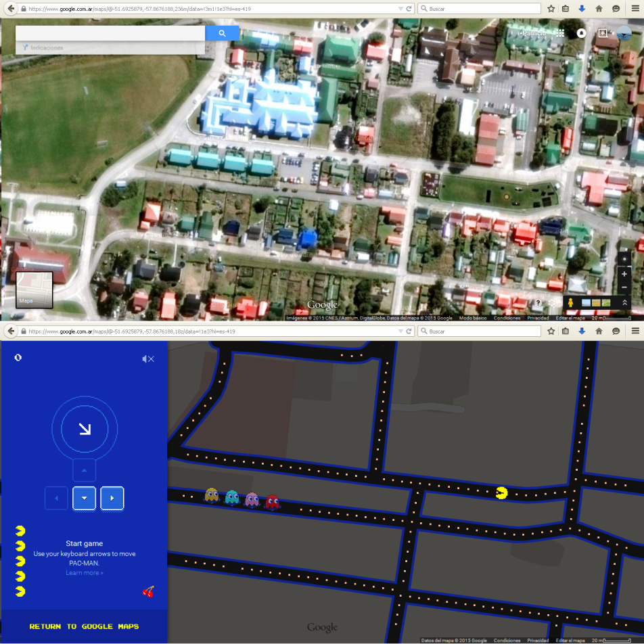The image size is (644, 644).
Task: Click Modo básico in satellite map footer
Action: pyautogui.click(x=473, y=318)
